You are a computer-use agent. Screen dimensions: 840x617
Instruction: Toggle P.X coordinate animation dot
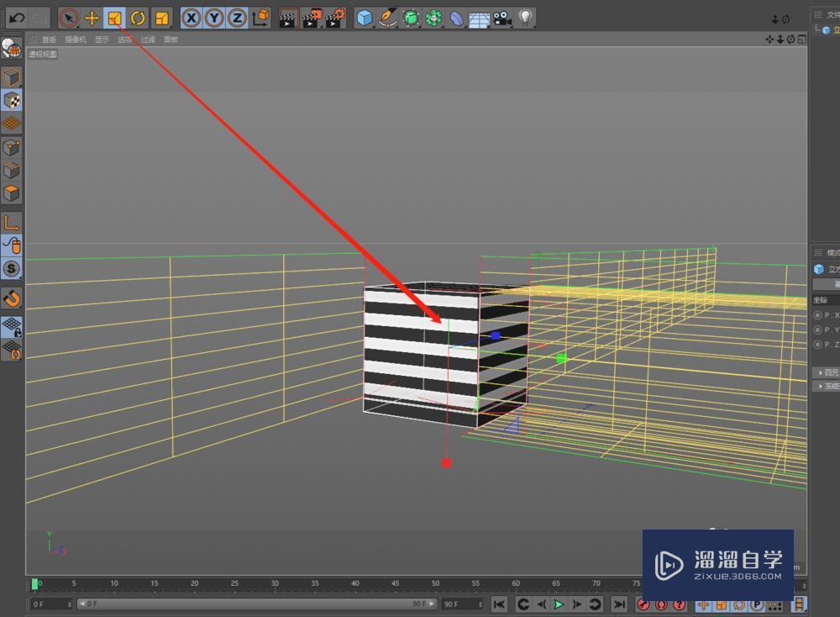point(817,315)
